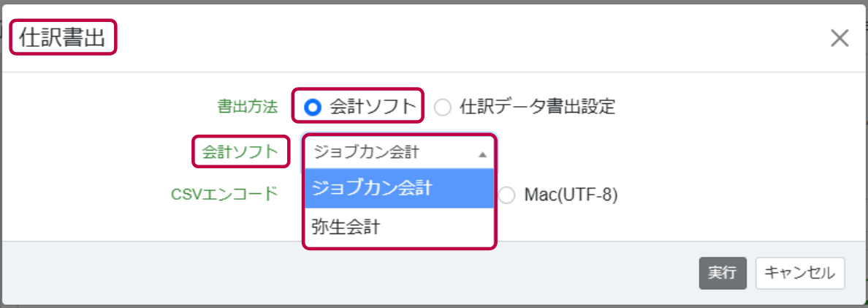Viewport: 868px width, 308px height.
Task: Click the 実行 button
Action: click(x=723, y=273)
